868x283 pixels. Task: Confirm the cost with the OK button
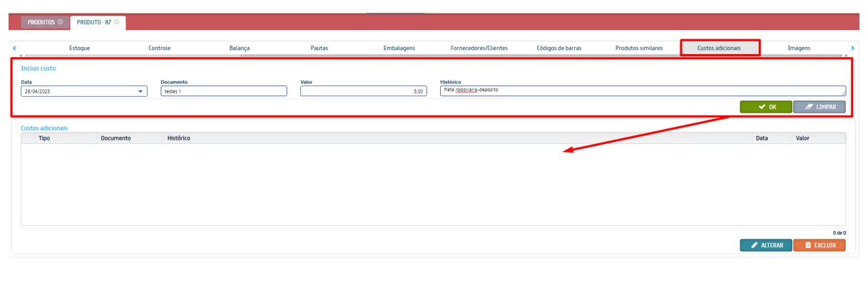(766, 107)
